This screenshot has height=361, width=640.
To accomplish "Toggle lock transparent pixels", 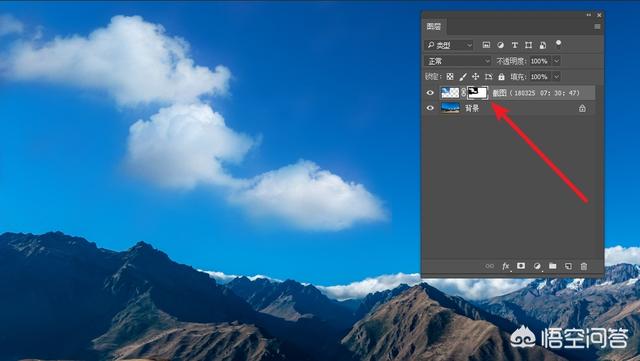I will pyautogui.click(x=450, y=76).
